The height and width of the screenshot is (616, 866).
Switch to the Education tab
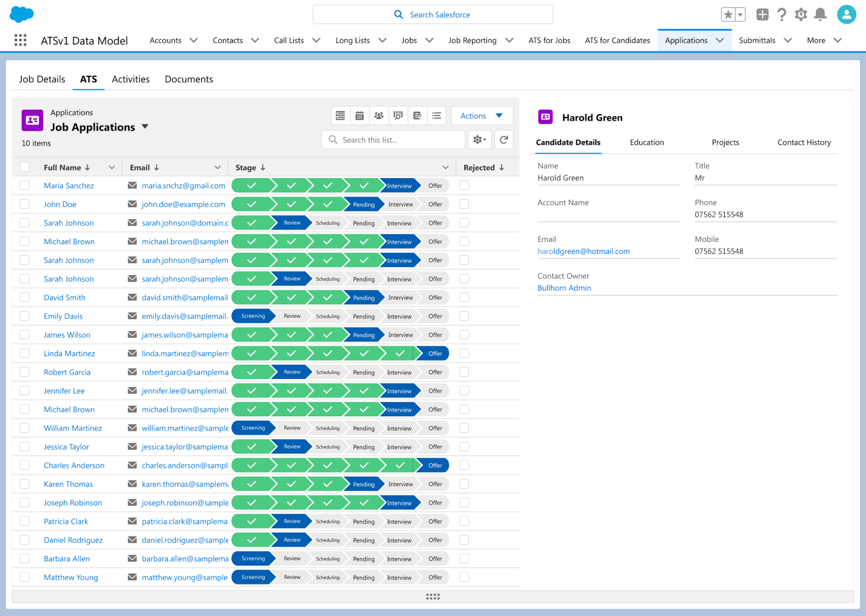(x=647, y=142)
